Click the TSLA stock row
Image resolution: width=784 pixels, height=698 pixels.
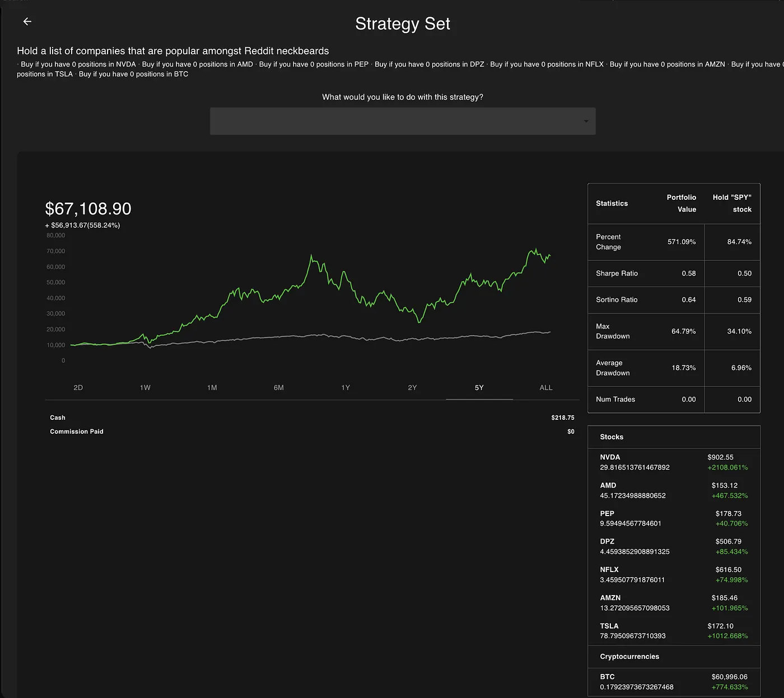click(x=674, y=631)
